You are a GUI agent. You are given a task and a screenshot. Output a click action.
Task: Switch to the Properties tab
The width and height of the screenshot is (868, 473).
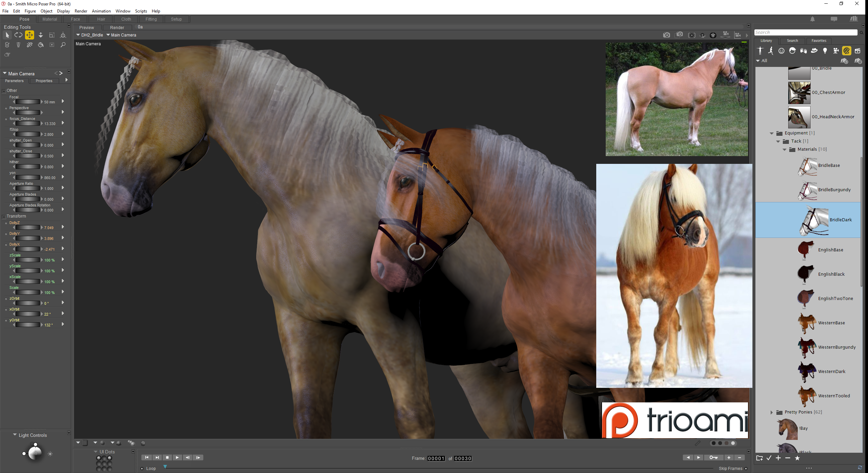(x=44, y=81)
